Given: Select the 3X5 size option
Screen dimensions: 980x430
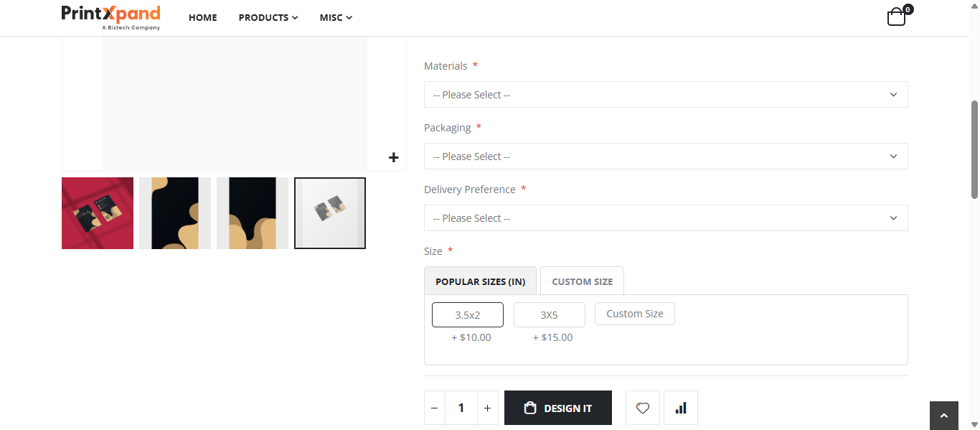Looking at the screenshot, I should tap(550, 315).
